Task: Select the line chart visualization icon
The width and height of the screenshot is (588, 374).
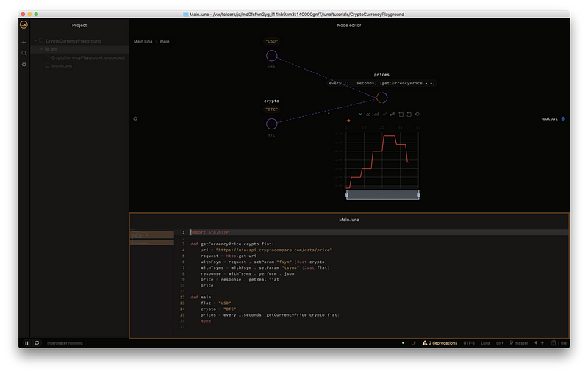Action: pos(359,114)
